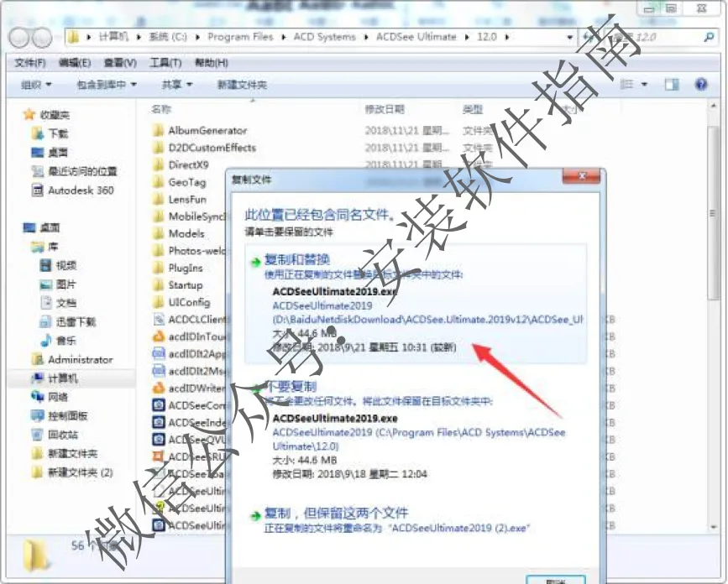Viewport: 728px width, 584px height.
Task: Sort by 类型 column header
Action: tap(473, 109)
